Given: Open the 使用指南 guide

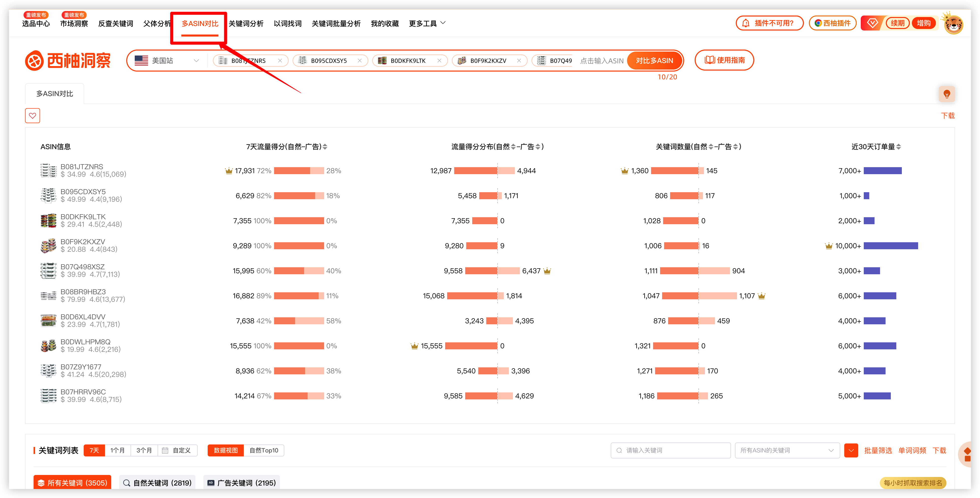Looking at the screenshot, I should click(724, 60).
